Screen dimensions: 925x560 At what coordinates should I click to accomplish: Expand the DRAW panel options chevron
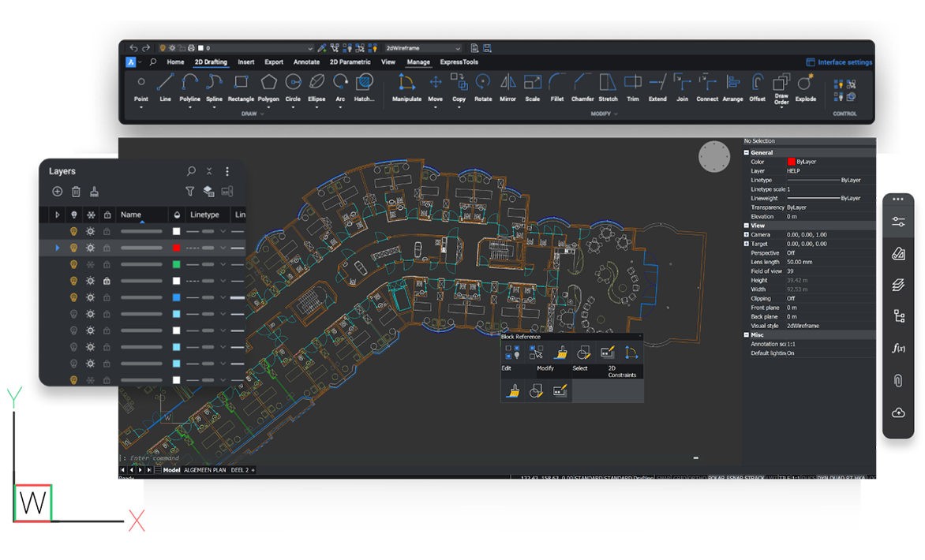(261, 114)
